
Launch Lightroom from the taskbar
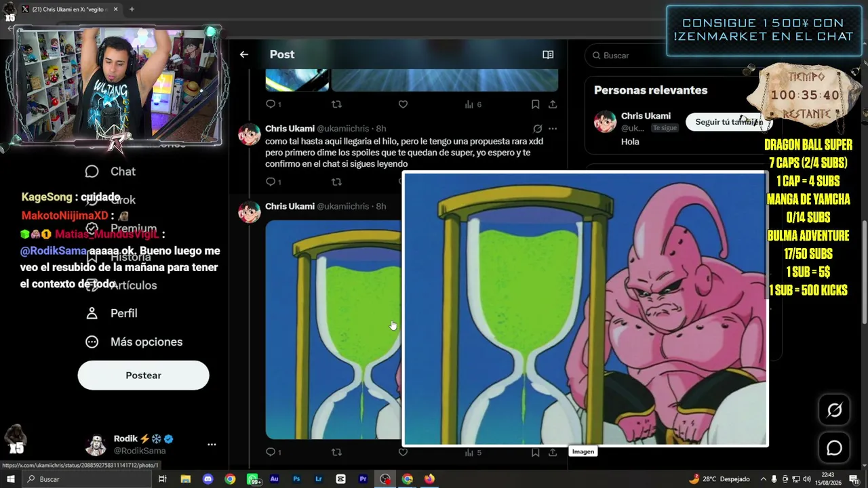[319, 479]
